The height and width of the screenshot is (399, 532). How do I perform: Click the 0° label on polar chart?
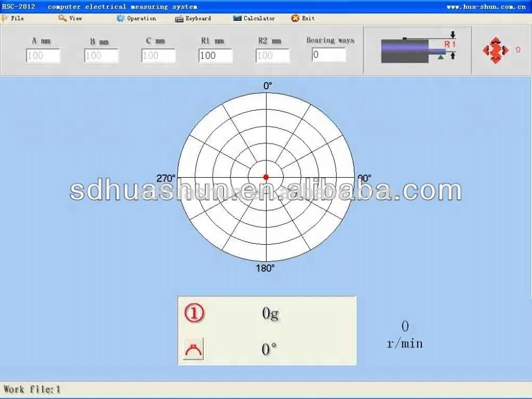pyautogui.click(x=268, y=86)
